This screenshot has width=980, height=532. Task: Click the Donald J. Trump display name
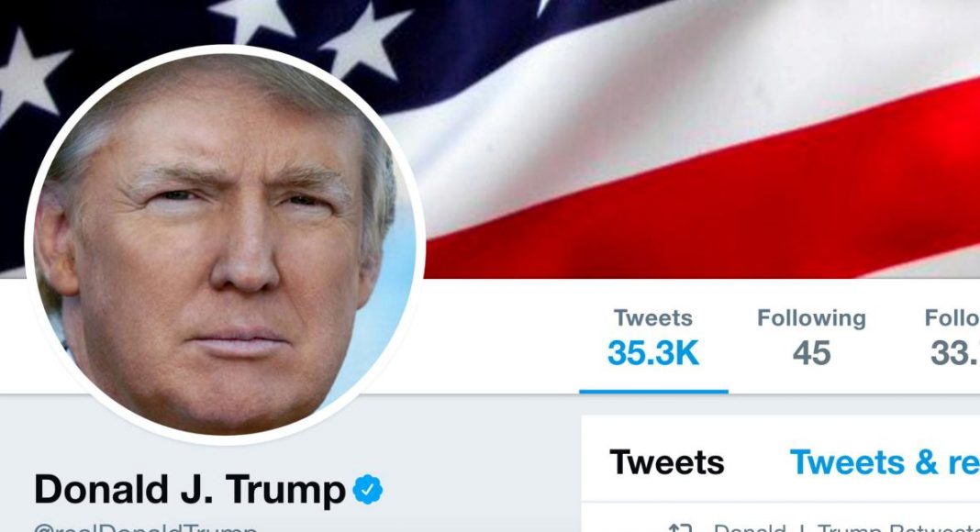point(189,489)
